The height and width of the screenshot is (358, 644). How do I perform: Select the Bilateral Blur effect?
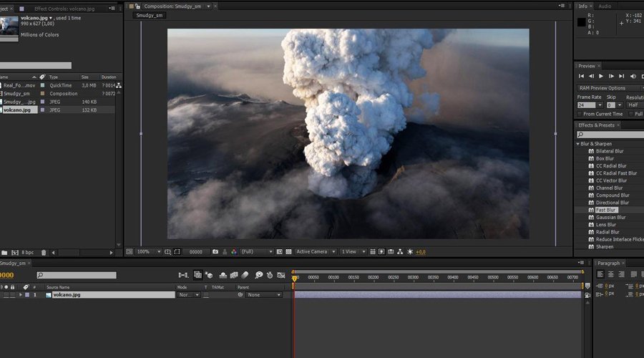(x=610, y=151)
